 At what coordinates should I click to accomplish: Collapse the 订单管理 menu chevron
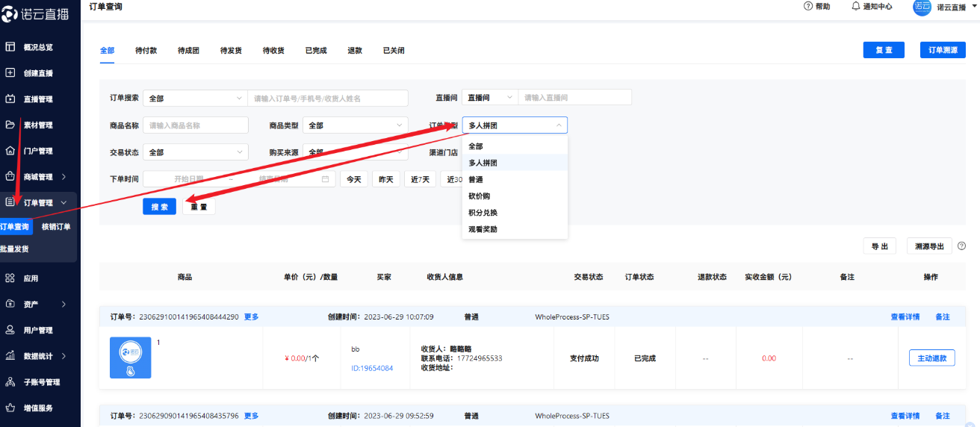(63, 202)
